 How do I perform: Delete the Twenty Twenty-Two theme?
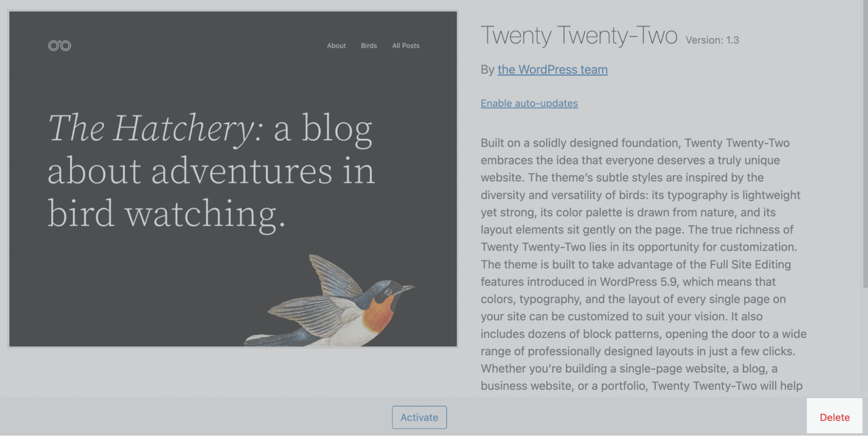pos(834,417)
